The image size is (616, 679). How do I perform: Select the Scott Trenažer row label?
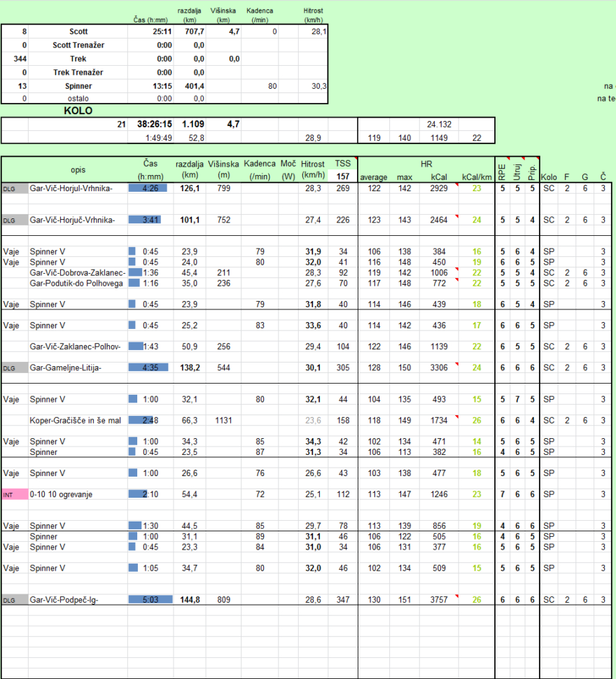pos(77,45)
